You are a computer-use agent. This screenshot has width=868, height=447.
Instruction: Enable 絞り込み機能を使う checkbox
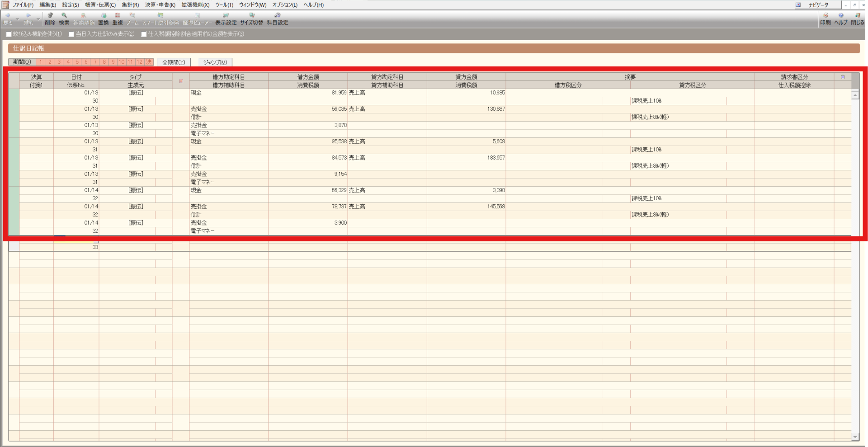click(9, 34)
